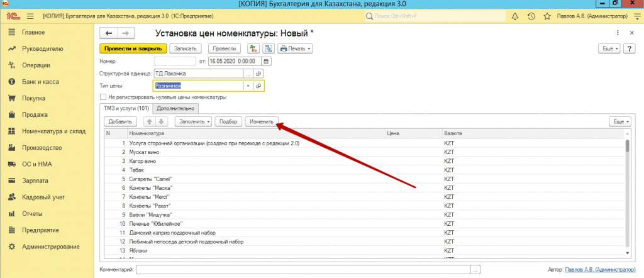Open Кадровый учет section
The height and width of the screenshot is (278, 644).
[43, 197]
